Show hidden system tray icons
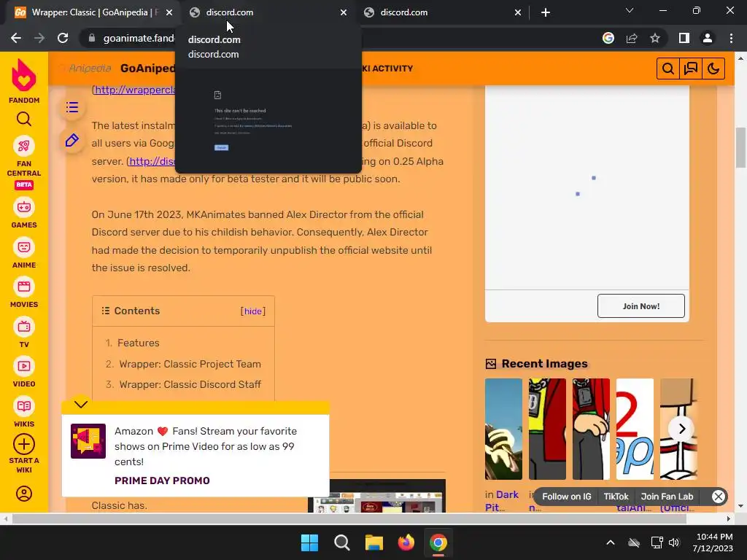 (611, 542)
